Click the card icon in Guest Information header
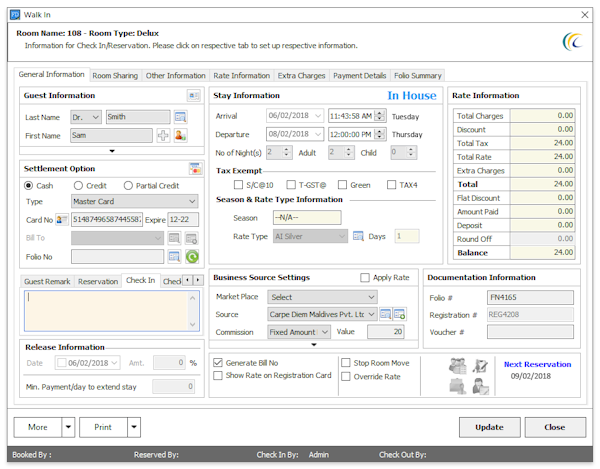This screenshot has height=469, width=600. pyautogui.click(x=194, y=95)
